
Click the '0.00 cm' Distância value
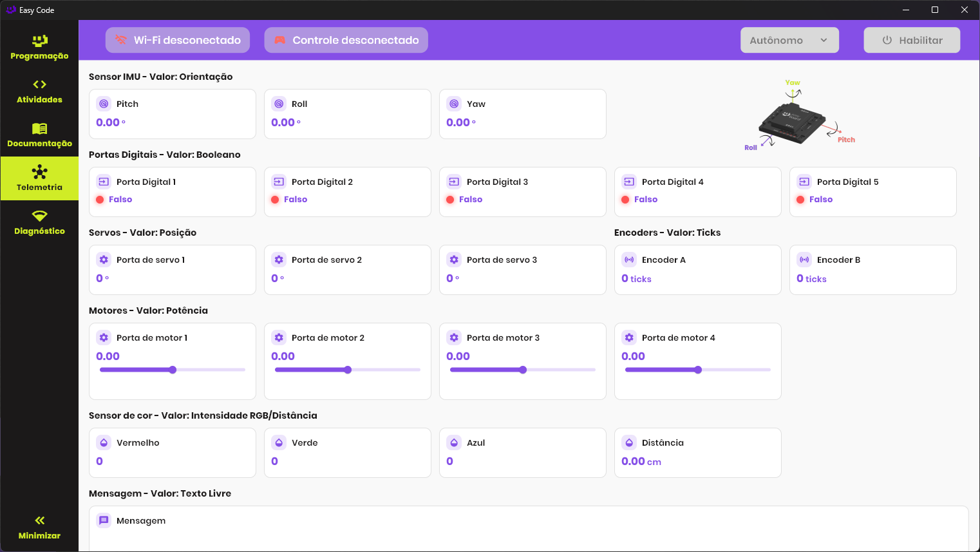[x=641, y=461]
